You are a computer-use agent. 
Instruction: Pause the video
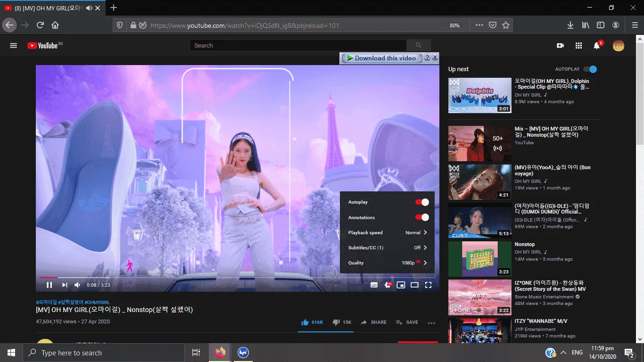coord(49,285)
